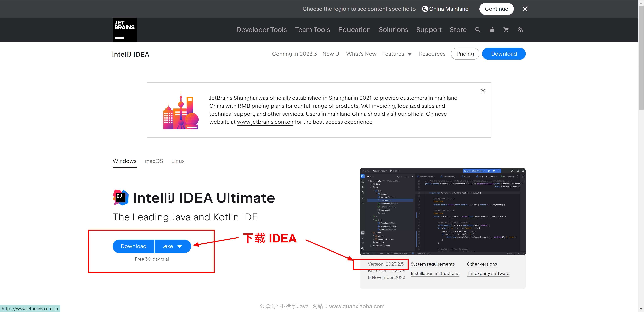Click the Download button in the header

point(504,54)
